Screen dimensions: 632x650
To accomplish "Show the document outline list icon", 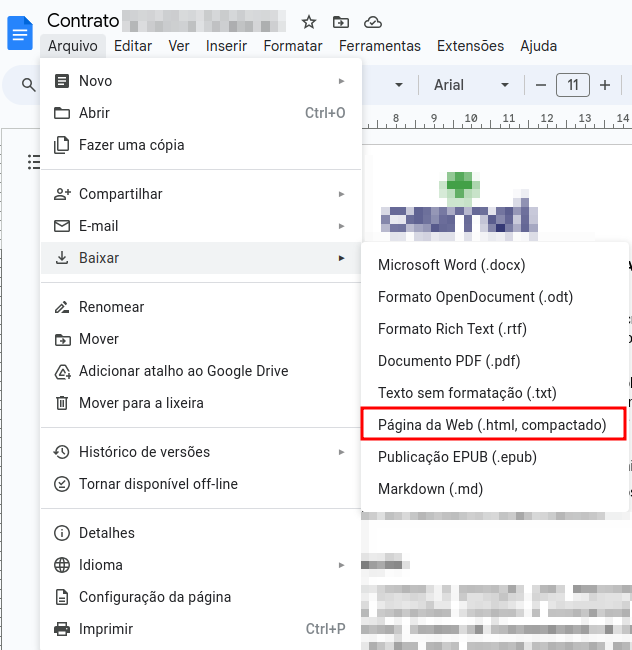I will tap(34, 162).
